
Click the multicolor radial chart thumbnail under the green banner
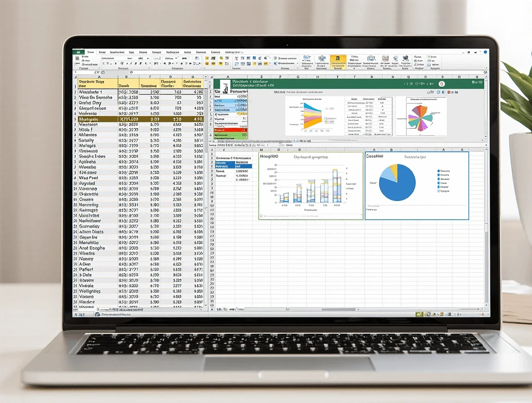[x=421, y=116]
